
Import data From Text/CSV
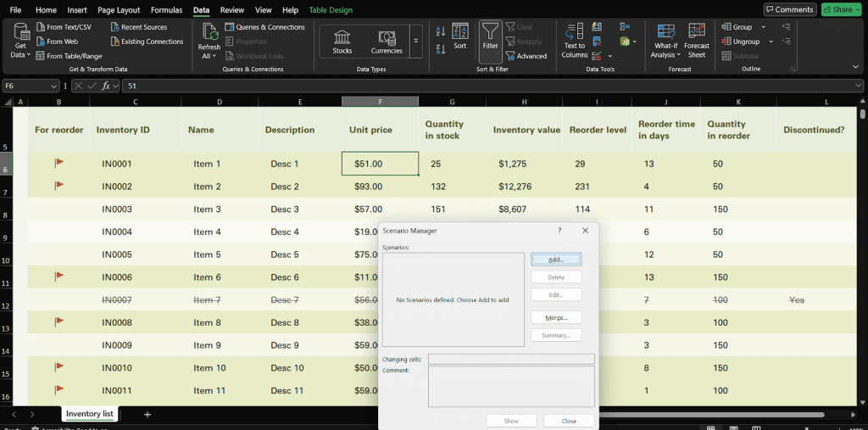coord(63,26)
